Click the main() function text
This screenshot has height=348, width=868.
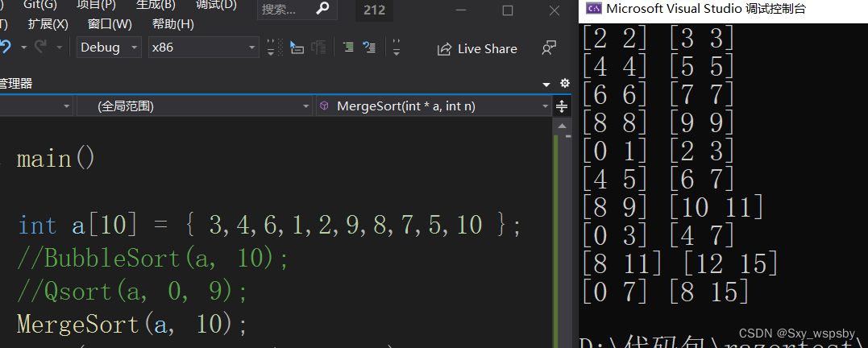click(56, 159)
